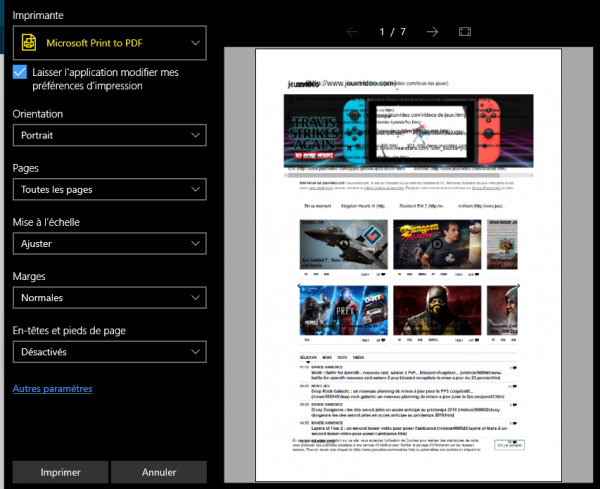
Task: Open the Pages dropdown set to Toutes les pages
Action: tap(108, 189)
